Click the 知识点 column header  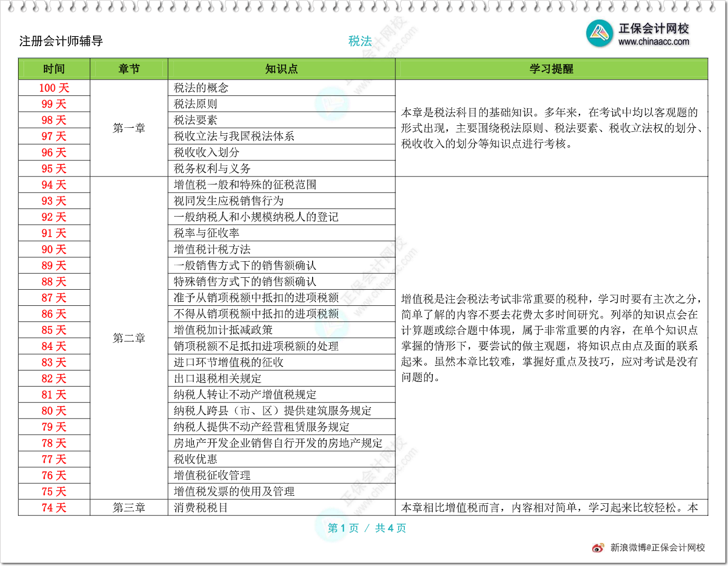click(x=281, y=69)
